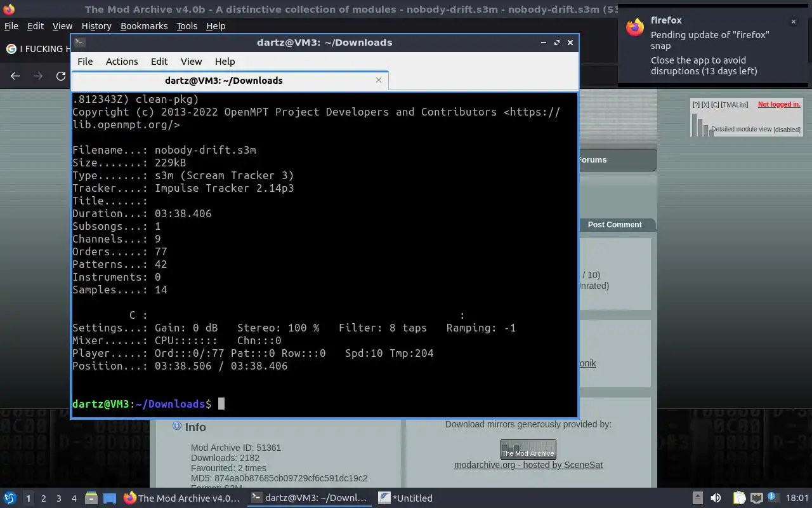Screen dimensions: 812x508
Task: Open Firefox History menu
Action: (96, 26)
